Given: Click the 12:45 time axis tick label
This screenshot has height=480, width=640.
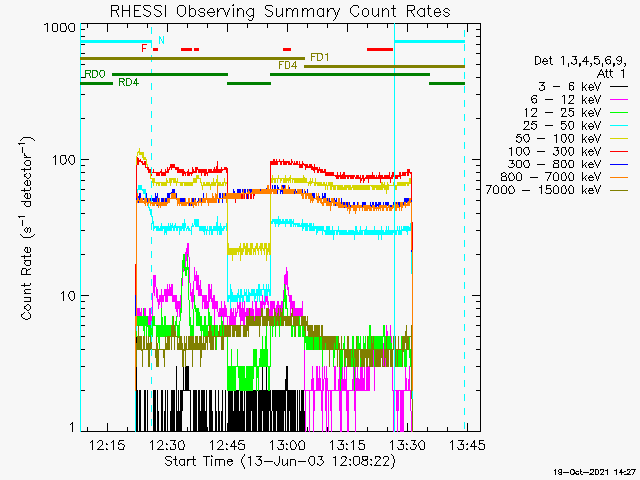Looking at the screenshot, I should coord(227,445).
